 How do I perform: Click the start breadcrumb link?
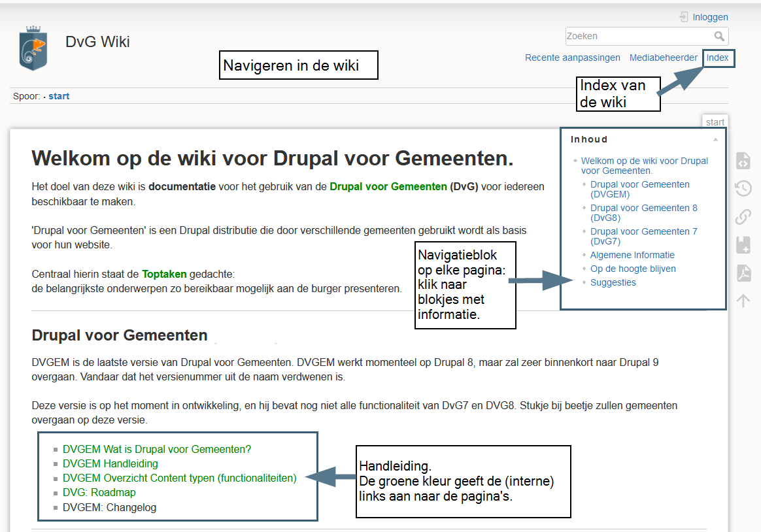(x=59, y=96)
